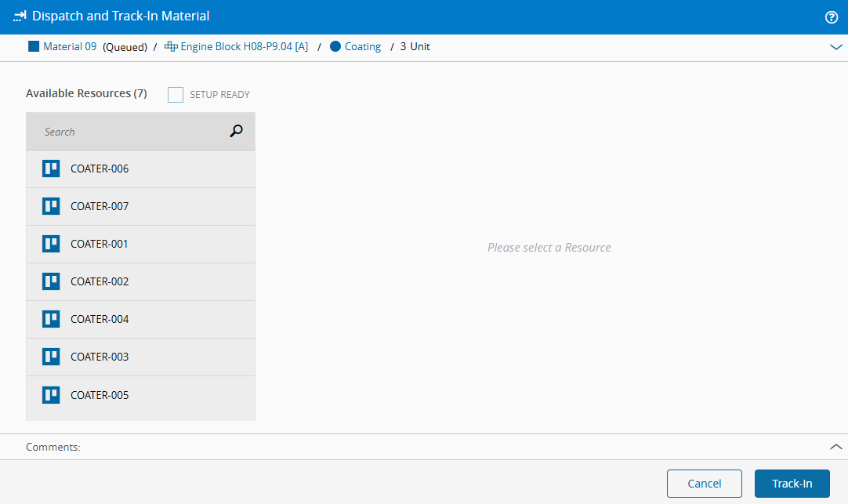Select COATER-002 resource label

pos(100,281)
